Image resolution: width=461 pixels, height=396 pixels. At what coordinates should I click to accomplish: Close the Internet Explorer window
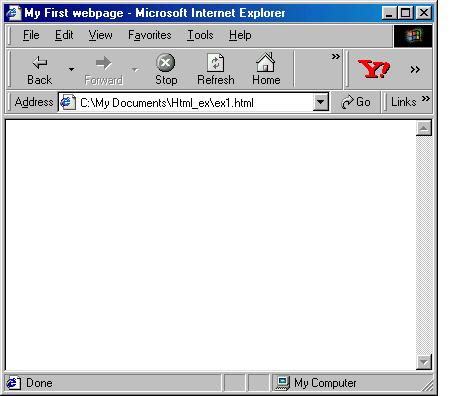[424, 13]
